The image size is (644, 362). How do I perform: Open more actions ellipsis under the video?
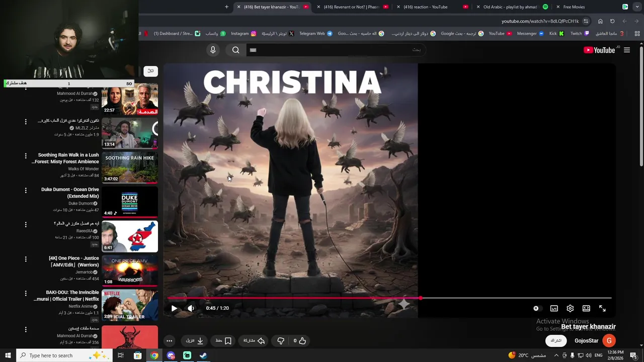point(169,340)
